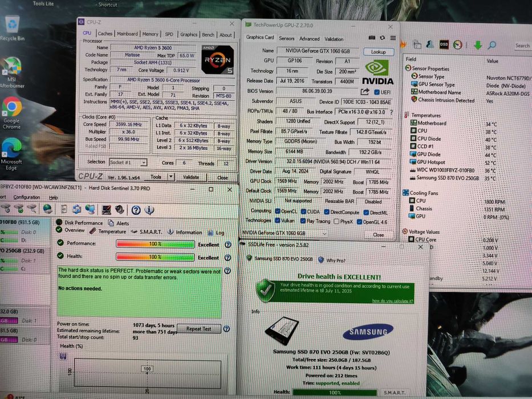
Task: Click the SSDLife green Health 100% progress bar
Action: [335, 392]
